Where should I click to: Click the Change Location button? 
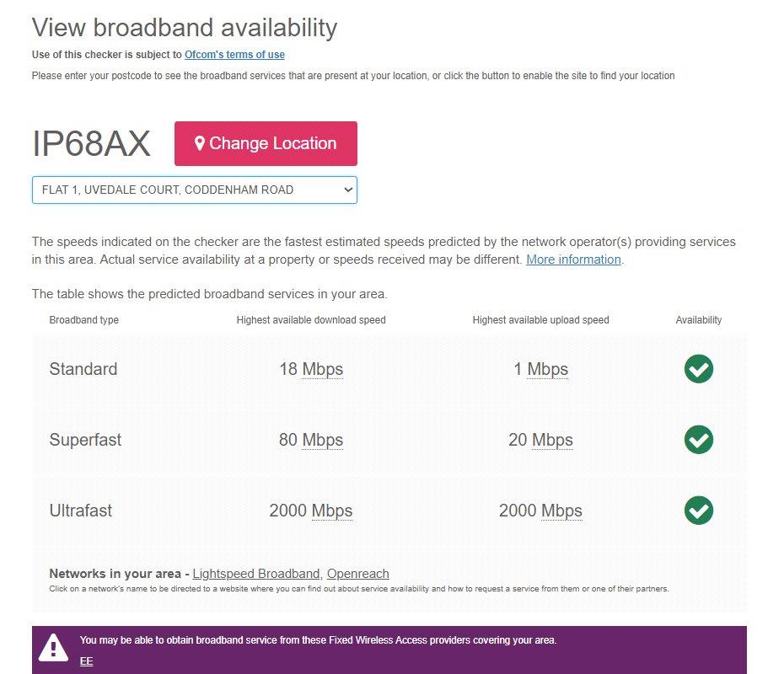(x=266, y=143)
